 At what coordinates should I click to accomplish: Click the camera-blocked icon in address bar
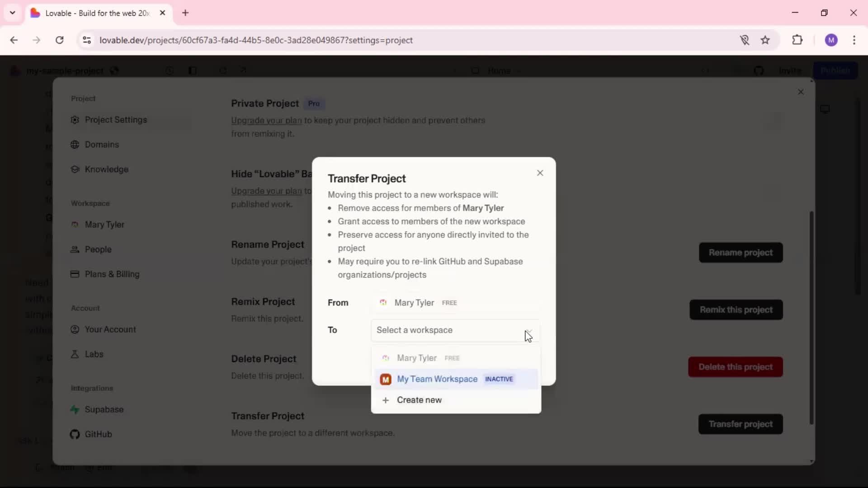tap(745, 40)
